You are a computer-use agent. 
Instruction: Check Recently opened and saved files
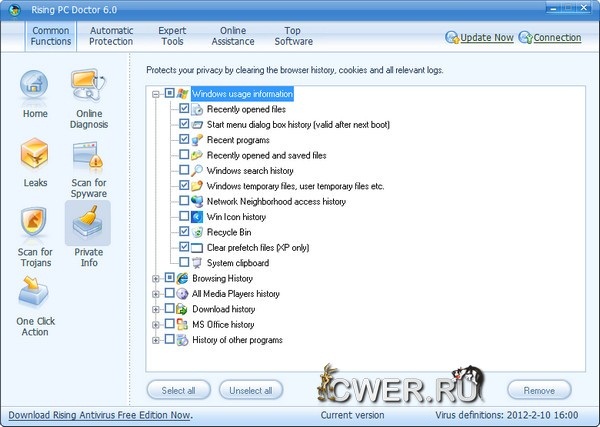click(184, 154)
